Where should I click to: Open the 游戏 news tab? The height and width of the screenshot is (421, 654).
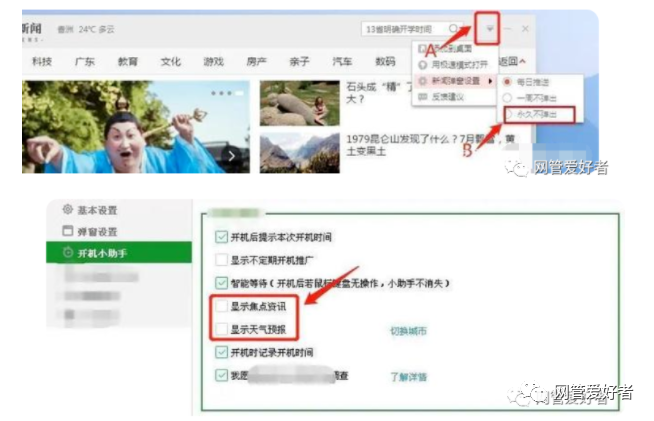[x=214, y=61]
